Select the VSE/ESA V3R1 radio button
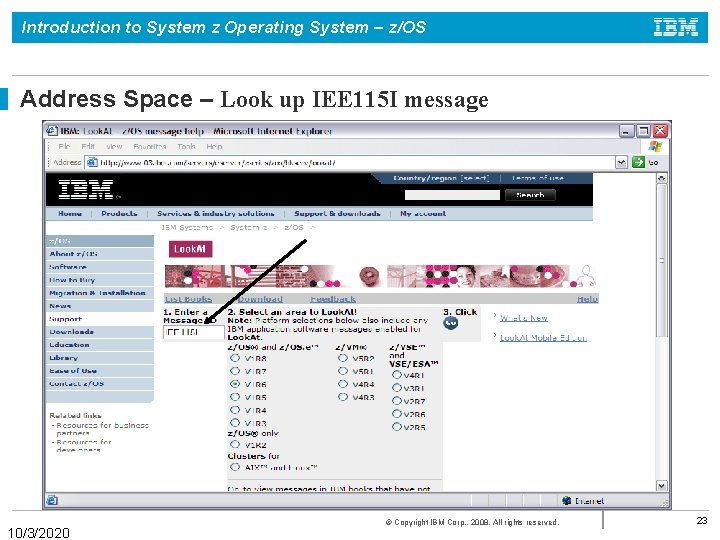 397,388
